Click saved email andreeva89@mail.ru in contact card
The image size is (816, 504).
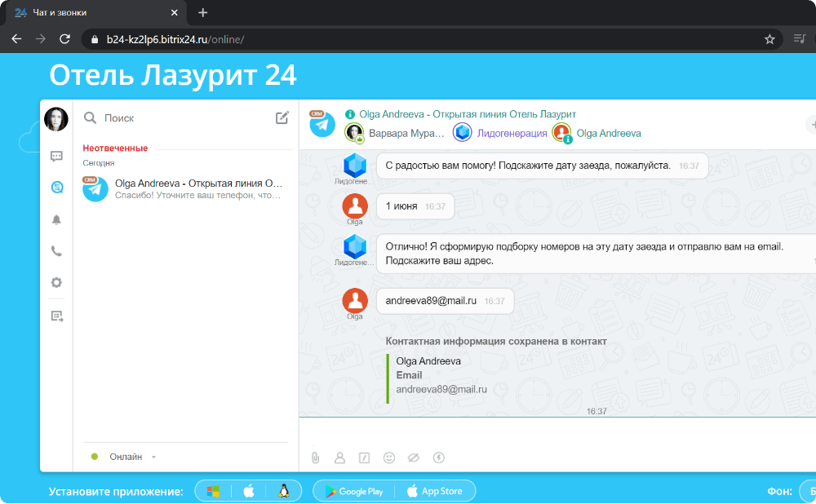(441, 389)
